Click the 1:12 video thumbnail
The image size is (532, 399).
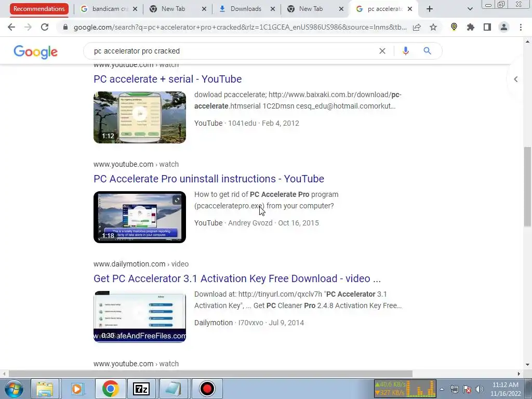point(140,117)
